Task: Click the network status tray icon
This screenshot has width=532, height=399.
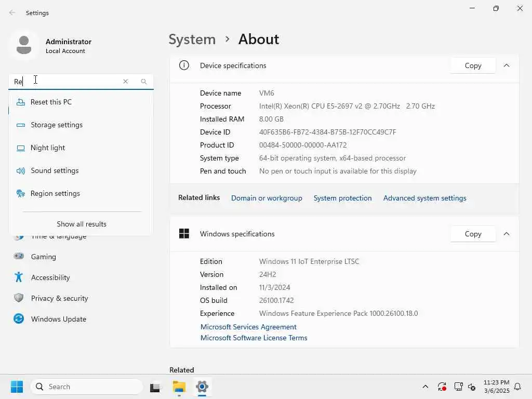Action: [x=458, y=387]
